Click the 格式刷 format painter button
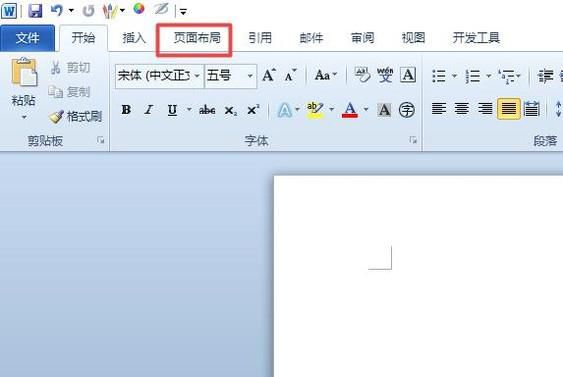563x377 pixels. pos(76,116)
